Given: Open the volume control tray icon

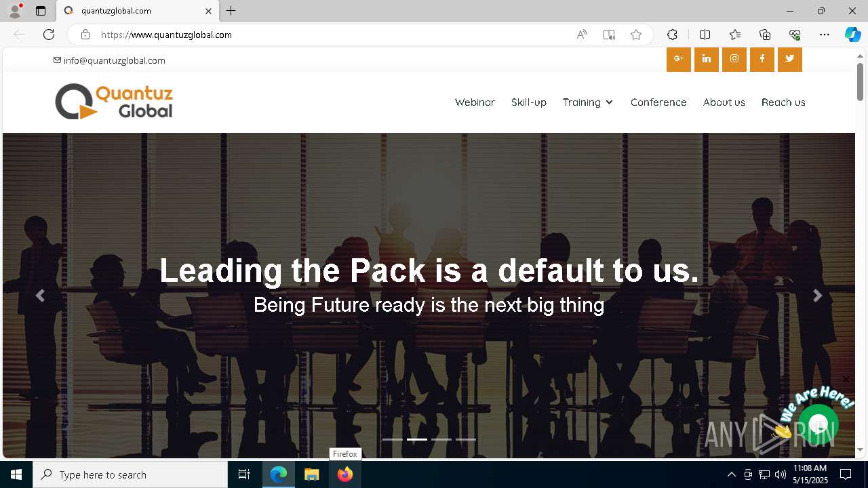Looking at the screenshot, I should (781, 474).
